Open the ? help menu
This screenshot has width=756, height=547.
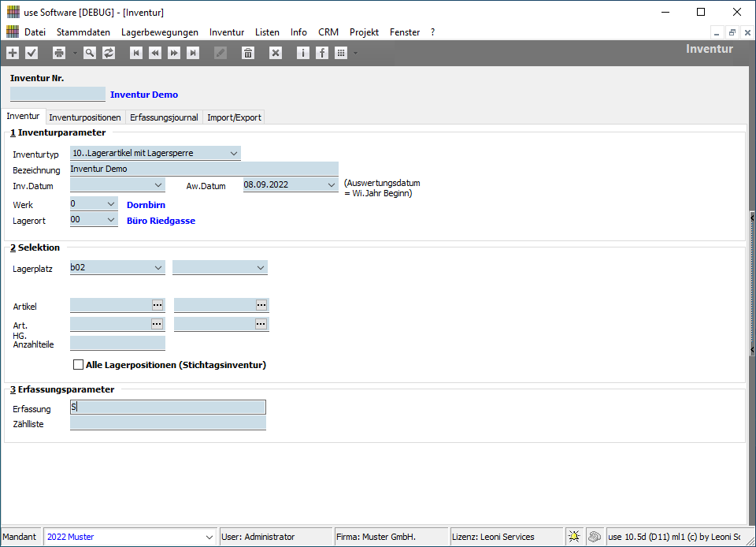pos(432,32)
